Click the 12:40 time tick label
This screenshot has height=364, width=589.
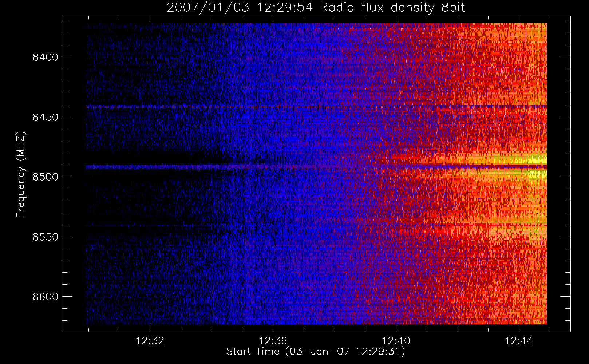click(396, 341)
